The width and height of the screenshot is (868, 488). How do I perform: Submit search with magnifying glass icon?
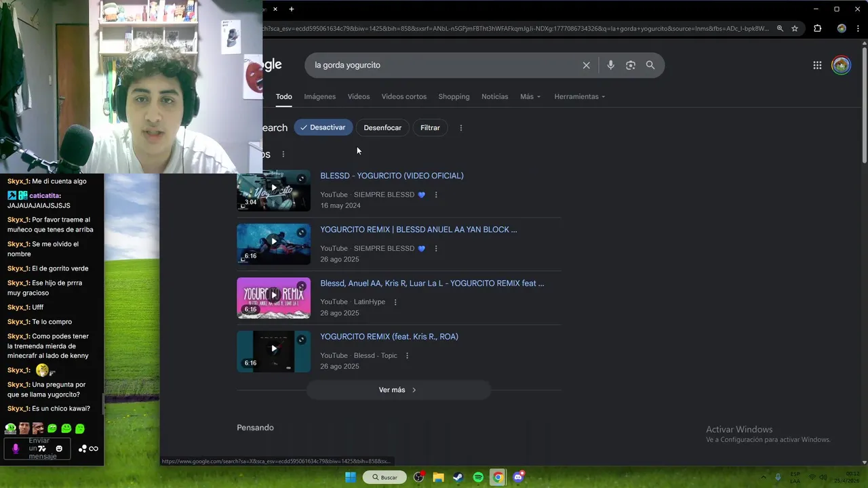[650, 65]
